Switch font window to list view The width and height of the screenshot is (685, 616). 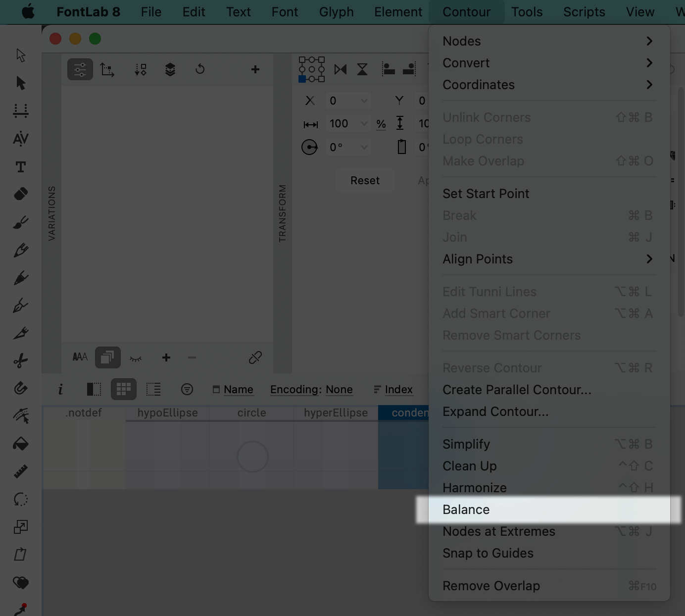click(x=153, y=389)
